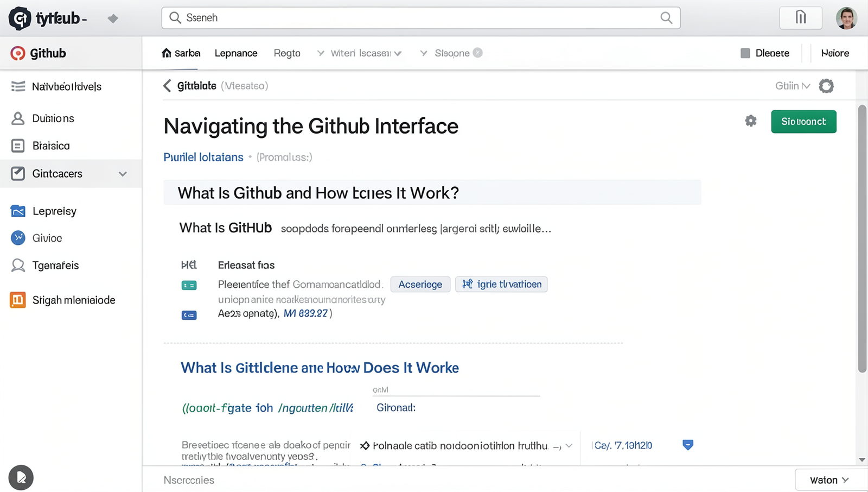Click in the Sseneh search field

(421, 18)
